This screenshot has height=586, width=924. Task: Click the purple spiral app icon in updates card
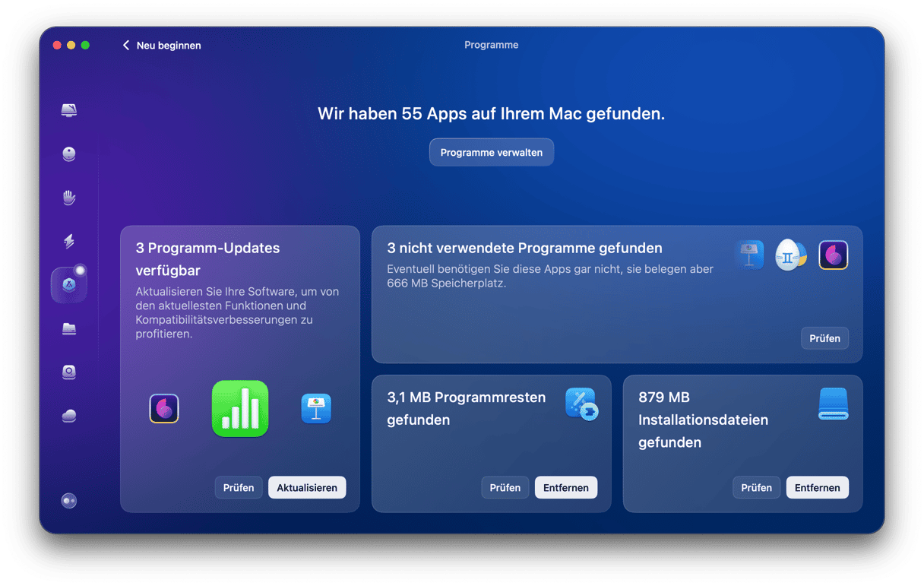(164, 409)
